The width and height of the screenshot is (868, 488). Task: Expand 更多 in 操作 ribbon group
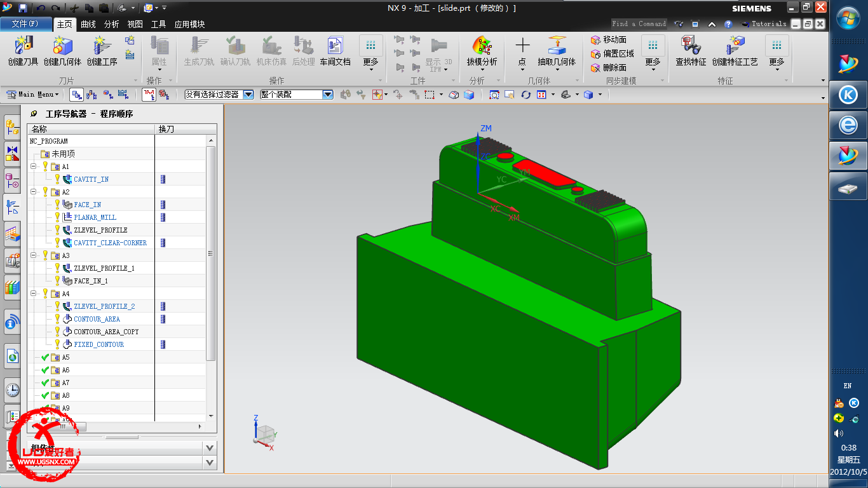tap(370, 53)
